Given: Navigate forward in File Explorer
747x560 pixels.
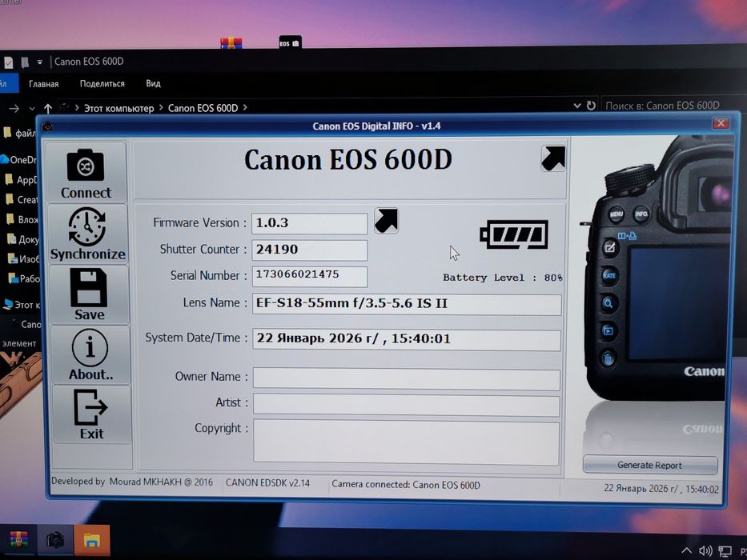Looking at the screenshot, I should tap(14, 109).
